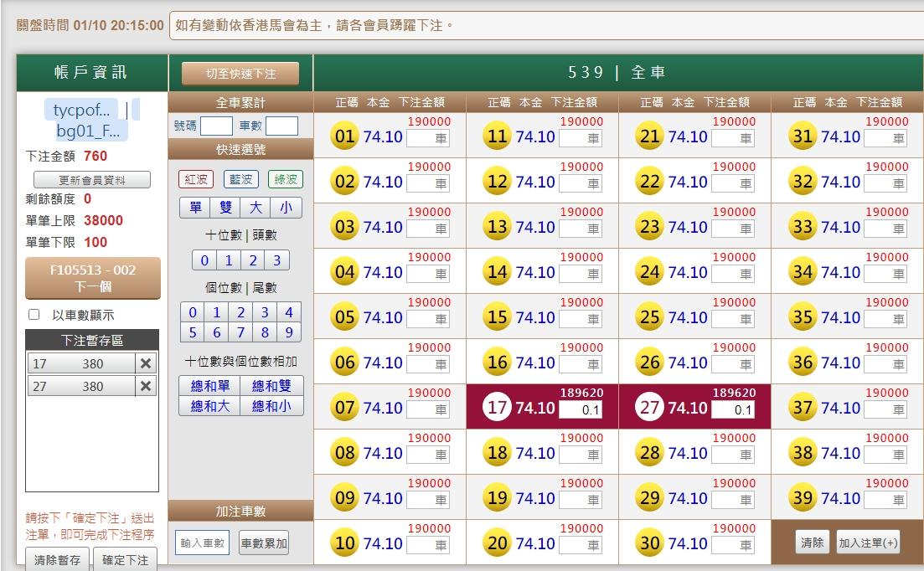
Task: Select 總和雙 option
Action: tap(271, 386)
